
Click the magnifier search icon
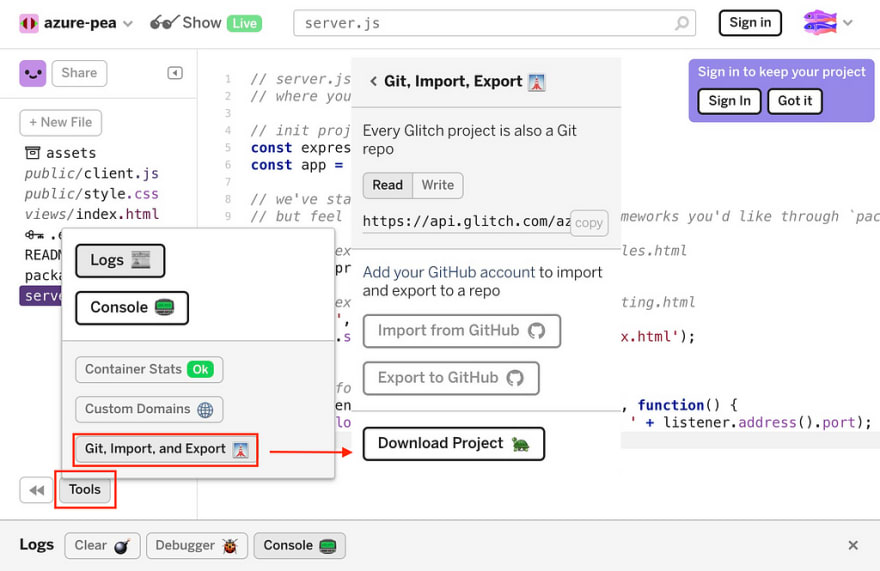pos(681,23)
